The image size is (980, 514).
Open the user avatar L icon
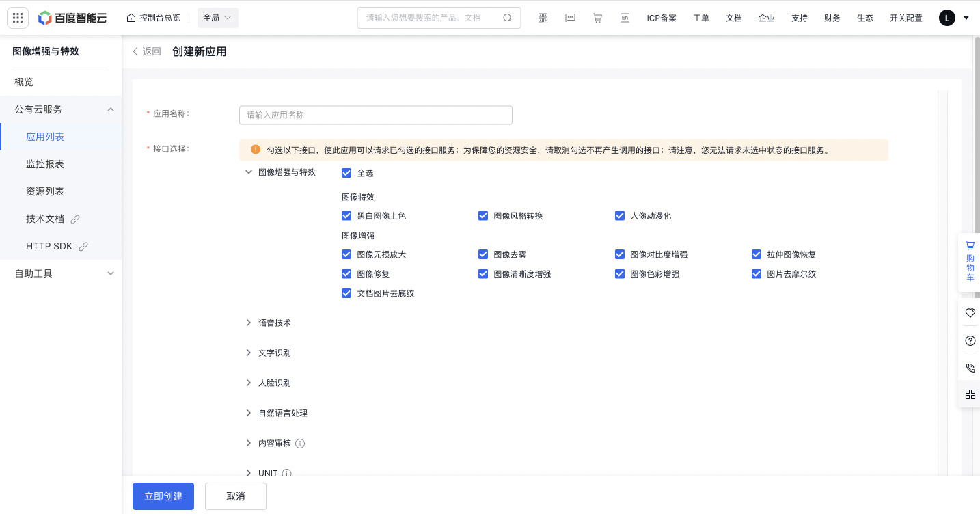[947, 18]
